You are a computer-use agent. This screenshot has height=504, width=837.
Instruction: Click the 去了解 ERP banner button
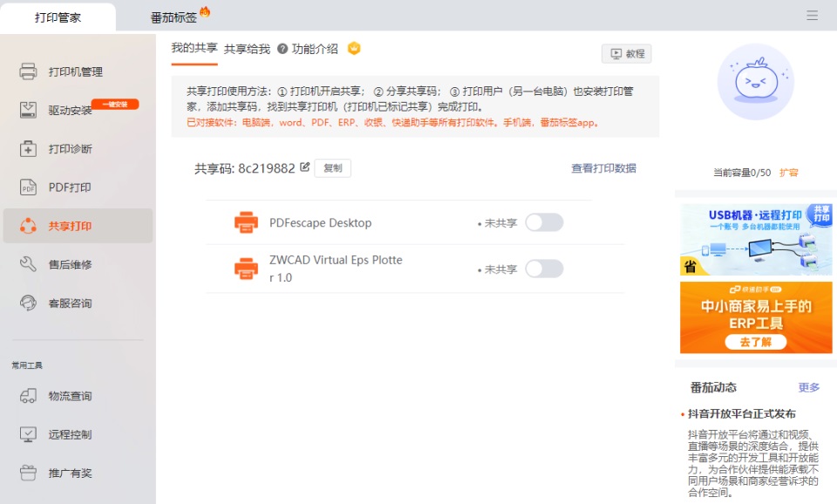pos(755,342)
